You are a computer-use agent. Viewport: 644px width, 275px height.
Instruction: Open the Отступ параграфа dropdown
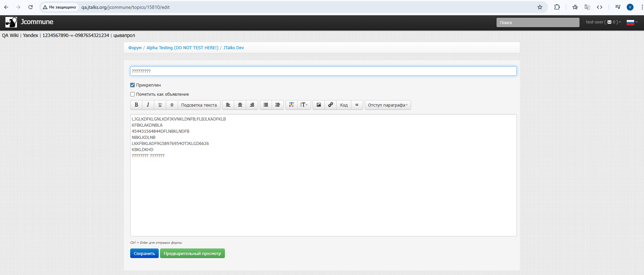388,105
